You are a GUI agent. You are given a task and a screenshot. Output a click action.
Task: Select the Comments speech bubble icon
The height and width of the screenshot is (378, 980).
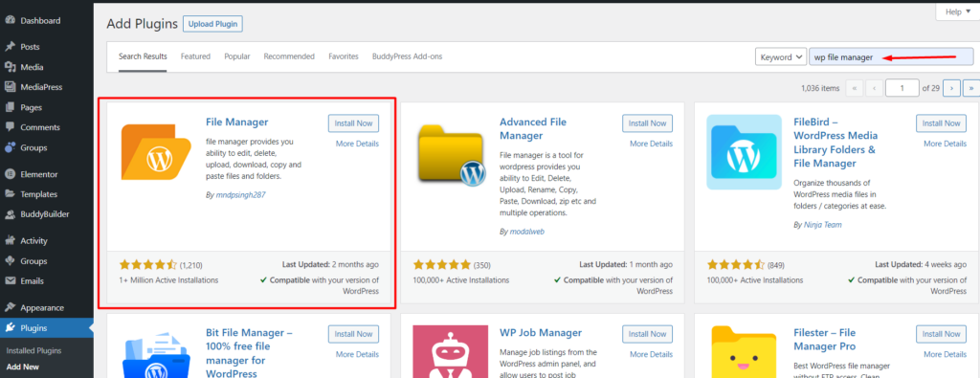pyautogui.click(x=10, y=127)
